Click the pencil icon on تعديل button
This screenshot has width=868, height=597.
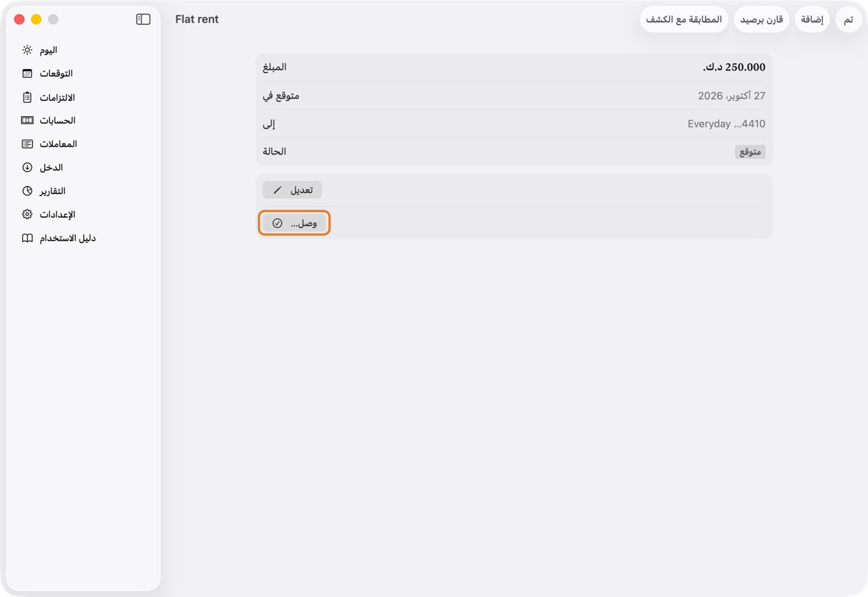click(x=277, y=190)
